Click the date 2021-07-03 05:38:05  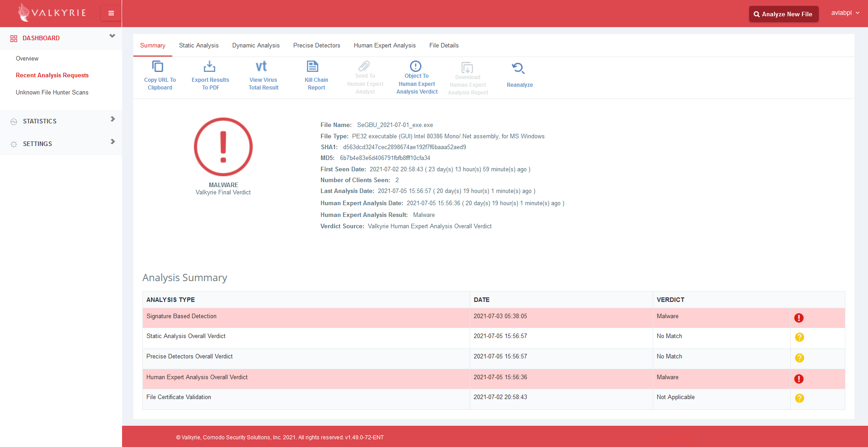coord(500,316)
